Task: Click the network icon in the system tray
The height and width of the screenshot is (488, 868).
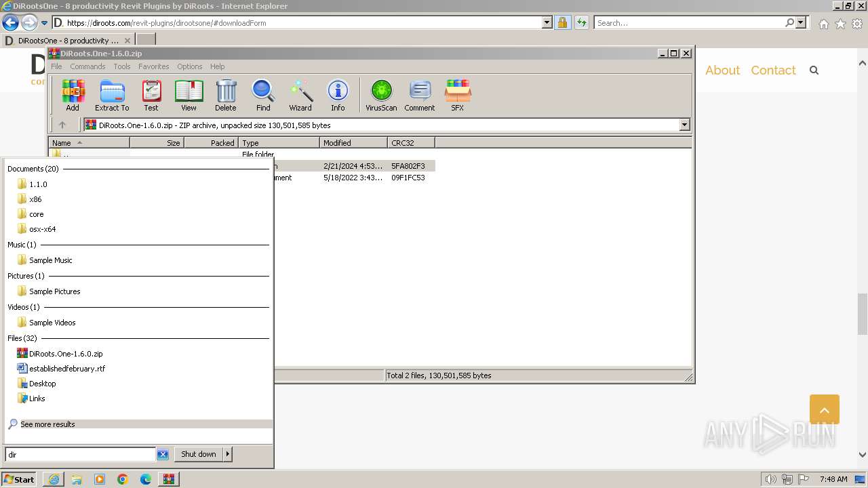Action: pyautogui.click(x=787, y=479)
